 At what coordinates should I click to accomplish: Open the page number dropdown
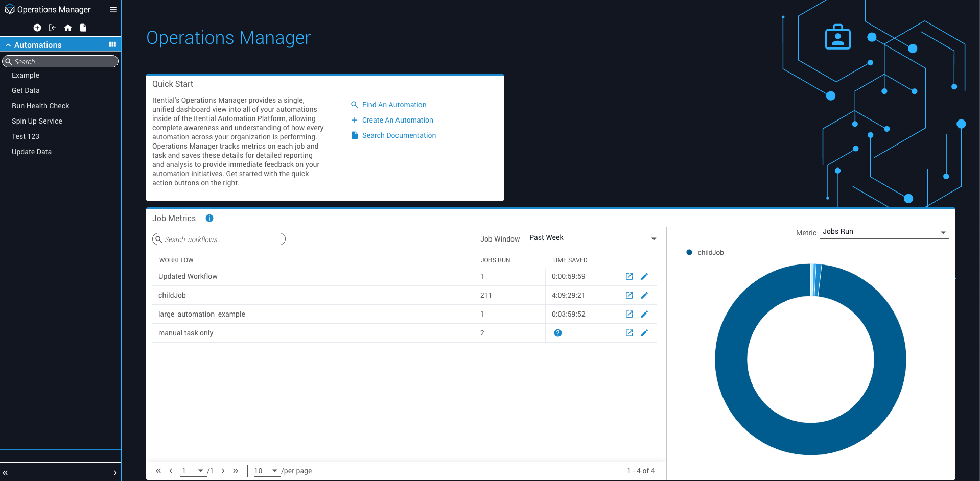[x=193, y=471]
